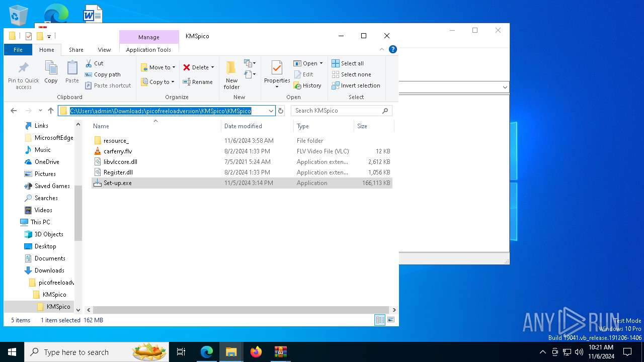
Task: Open Documents in navigation tree
Action: pos(50,258)
